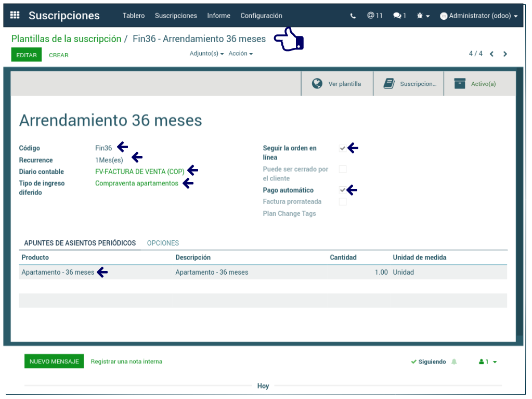Toggle the Pago automático checkbox
This screenshot has height=399, width=532.
(x=343, y=190)
